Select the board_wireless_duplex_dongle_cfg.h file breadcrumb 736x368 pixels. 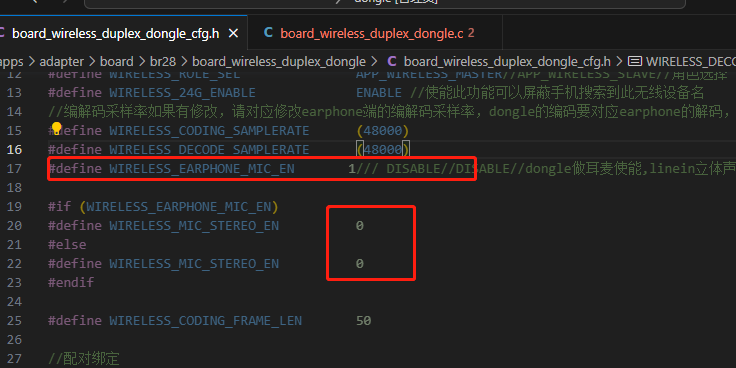point(507,61)
